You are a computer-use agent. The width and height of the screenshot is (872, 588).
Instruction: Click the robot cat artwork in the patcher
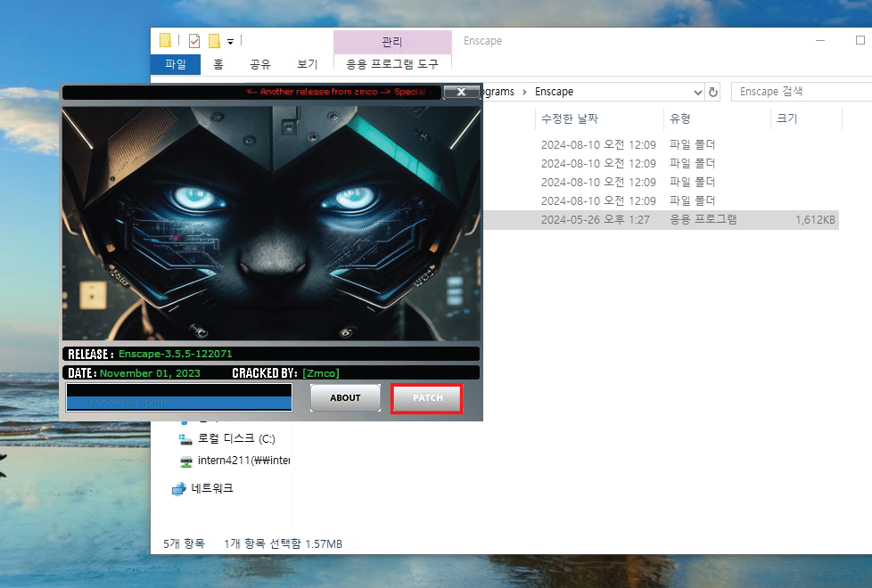click(271, 224)
